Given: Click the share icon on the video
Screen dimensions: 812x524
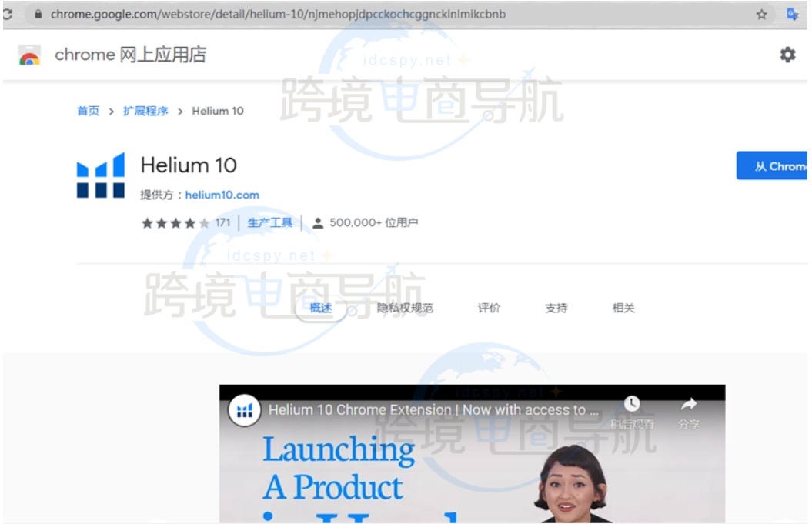Looking at the screenshot, I should [687, 404].
